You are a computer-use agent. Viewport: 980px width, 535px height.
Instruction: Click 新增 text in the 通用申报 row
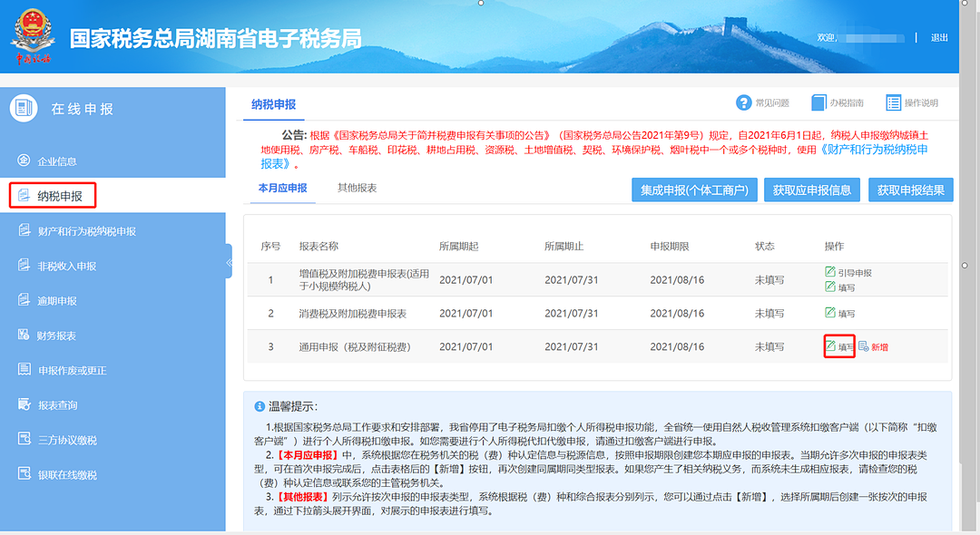pyautogui.click(x=879, y=347)
